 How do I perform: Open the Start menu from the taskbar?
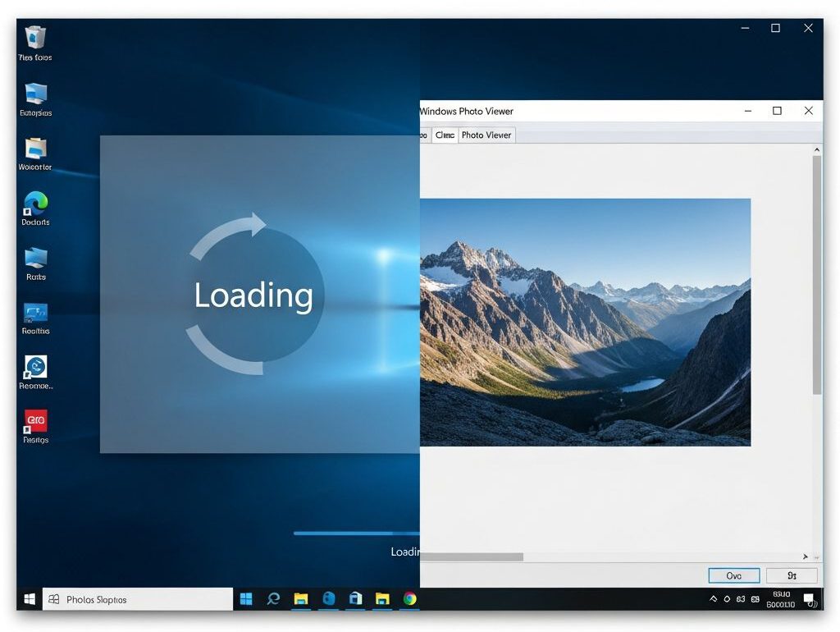pyautogui.click(x=30, y=599)
